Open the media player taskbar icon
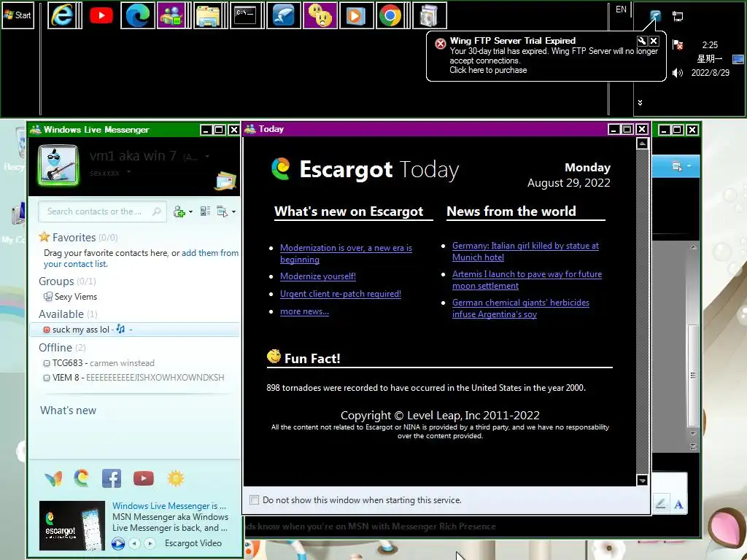 pos(356,15)
